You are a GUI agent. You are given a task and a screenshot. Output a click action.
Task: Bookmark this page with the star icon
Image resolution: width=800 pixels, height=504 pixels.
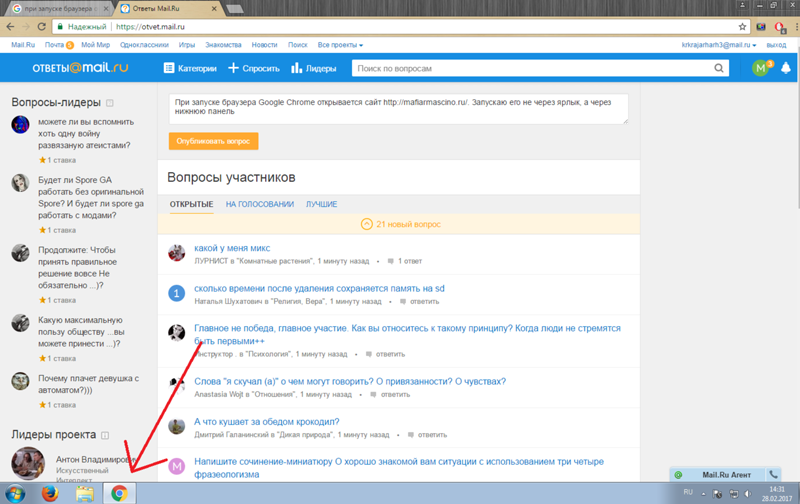click(x=742, y=27)
